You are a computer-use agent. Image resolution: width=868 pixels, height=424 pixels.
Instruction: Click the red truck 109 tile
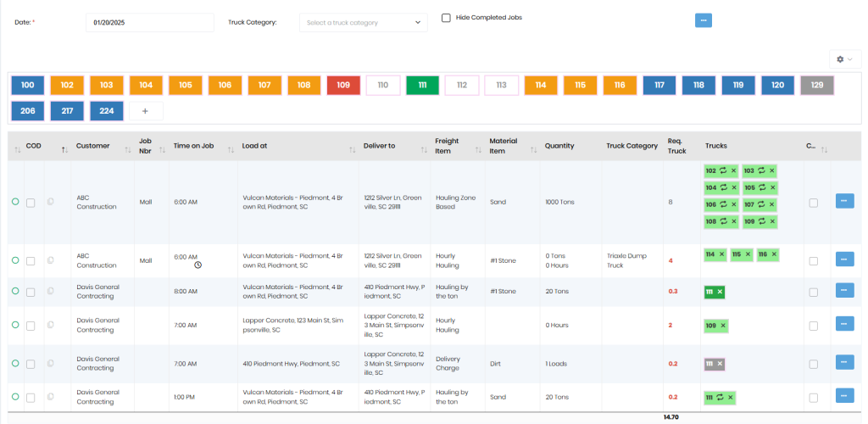pyautogui.click(x=343, y=85)
